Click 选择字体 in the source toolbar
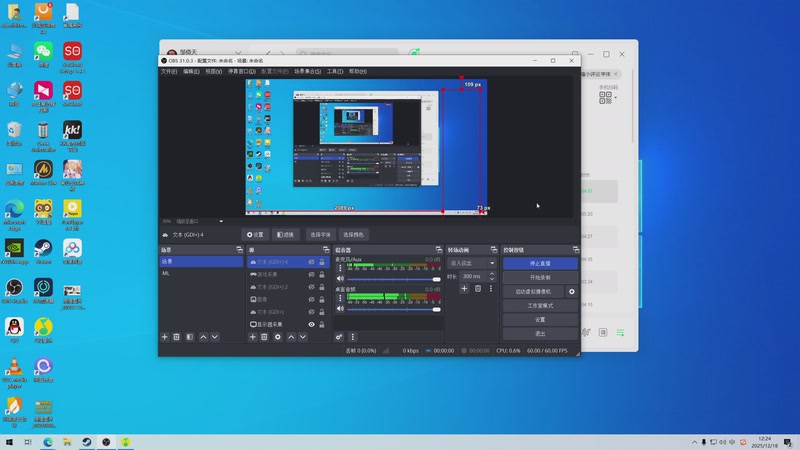Image resolution: width=800 pixels, height=450 pixels. [x=320, y=235]
